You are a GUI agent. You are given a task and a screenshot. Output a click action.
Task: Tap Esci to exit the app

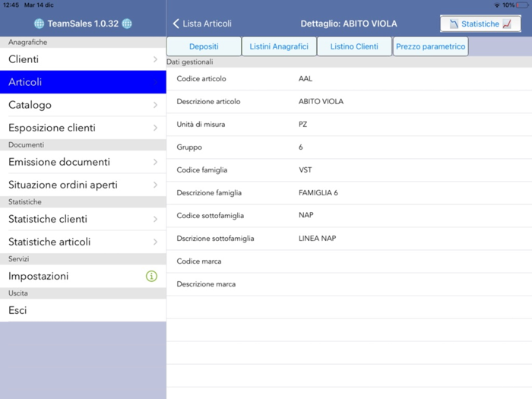pyautogui.click(x=83, y=310)
